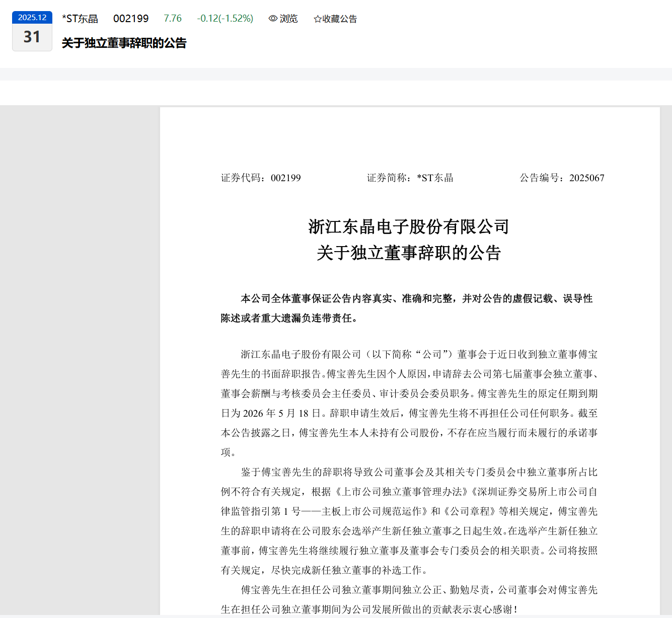Click stock code 002199 in header

tap(131, 19)
